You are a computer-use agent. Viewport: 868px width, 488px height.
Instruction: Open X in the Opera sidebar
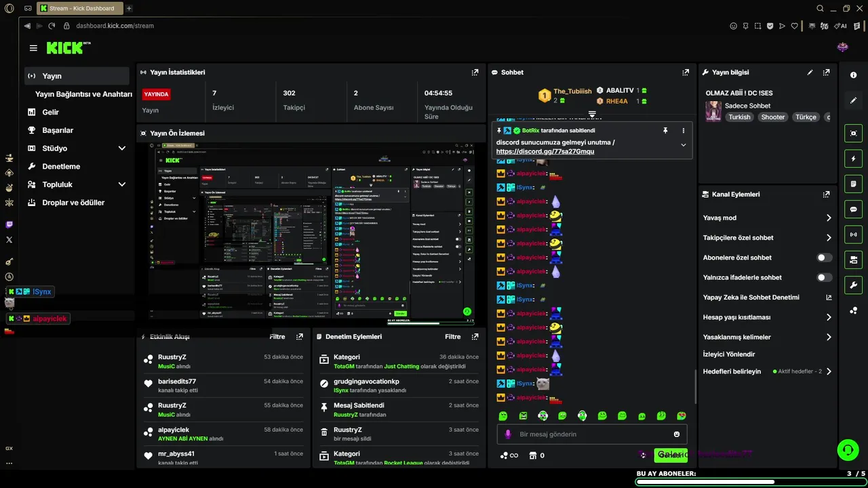tap(9, 240)
